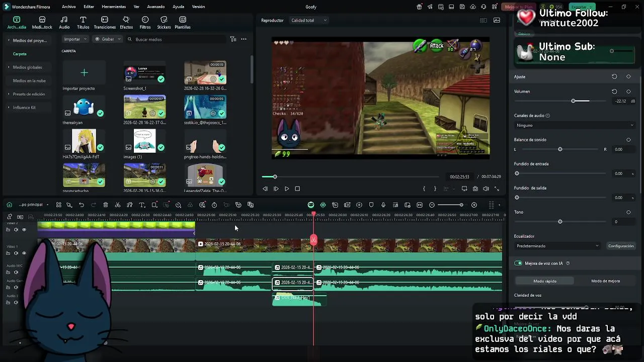Reset the Ajuste section

614,76
